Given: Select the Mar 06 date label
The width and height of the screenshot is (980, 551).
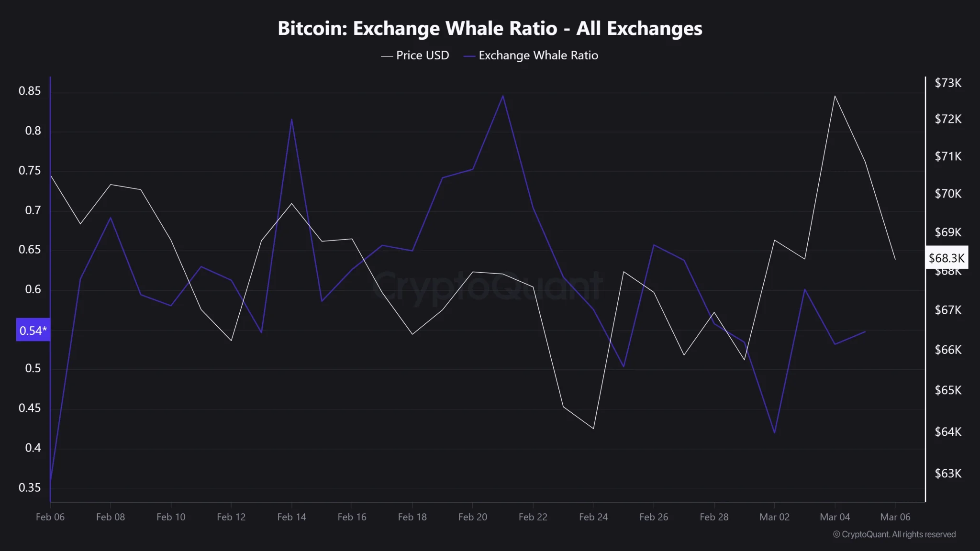Looking at the screenshot, I should [895, 517].
